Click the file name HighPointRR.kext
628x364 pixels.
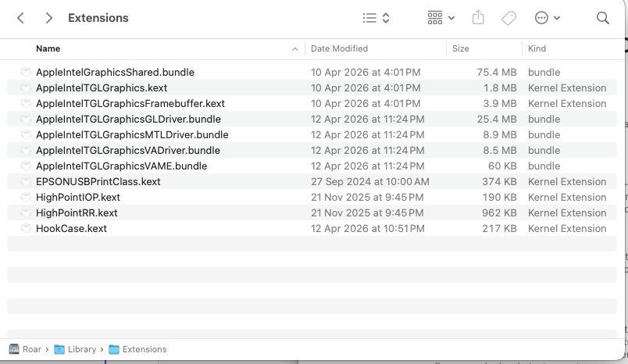pos(77,213)
